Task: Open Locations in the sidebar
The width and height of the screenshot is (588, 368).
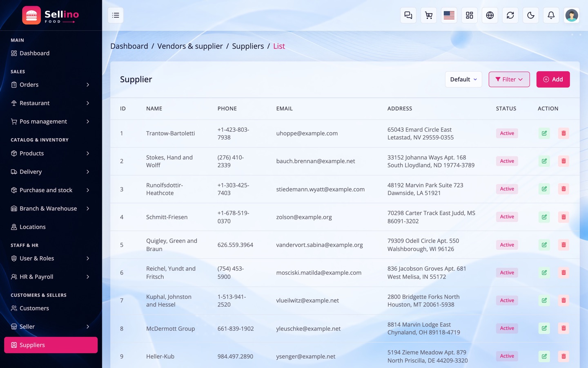Action: pos(51,227)
